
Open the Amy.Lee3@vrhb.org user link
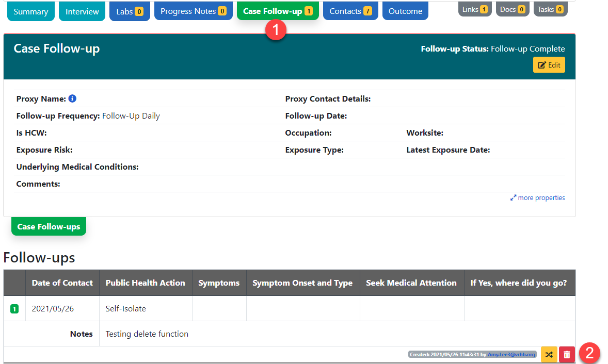(x=511, y=354)
